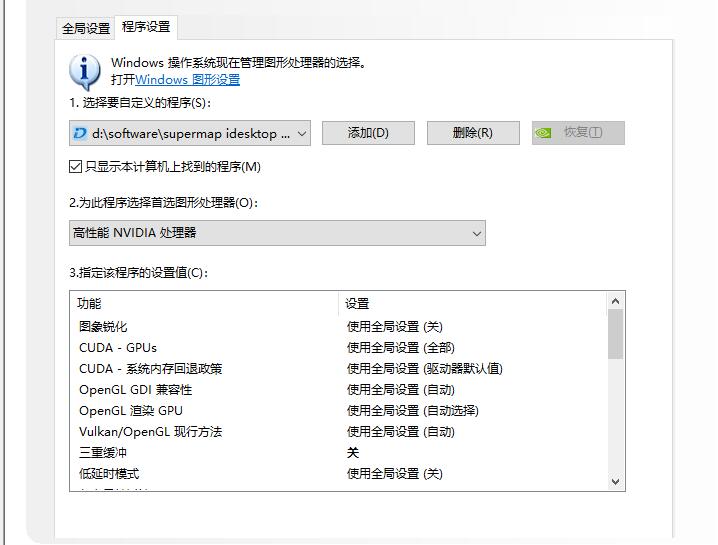This screenshot has width=718, height=545.
Task: Click 使用全局设置 (全部) value
Action: 401,348
